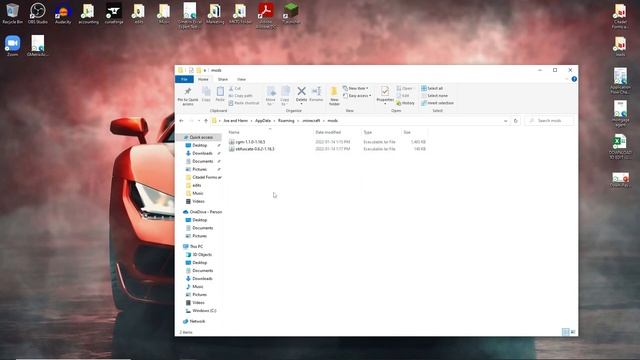Screen dimensions: 640x360
Task: Expand the address bar history dropdown
Action: 506,121
